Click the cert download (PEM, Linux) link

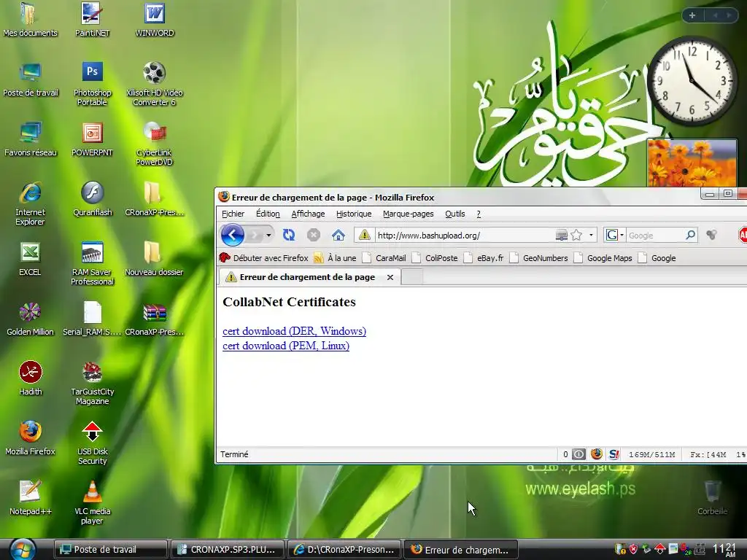(x=286, y=346)
